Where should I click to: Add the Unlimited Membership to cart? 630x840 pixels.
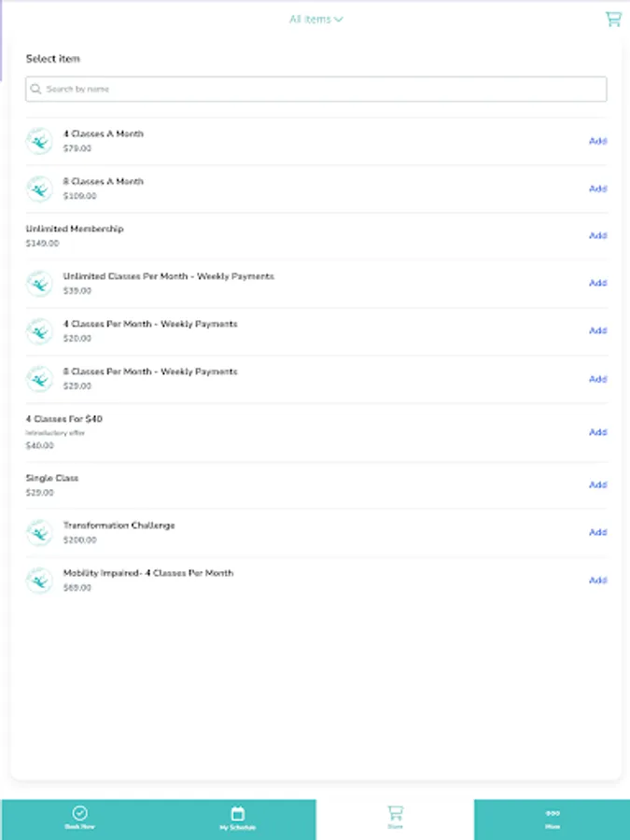point(598,235)
